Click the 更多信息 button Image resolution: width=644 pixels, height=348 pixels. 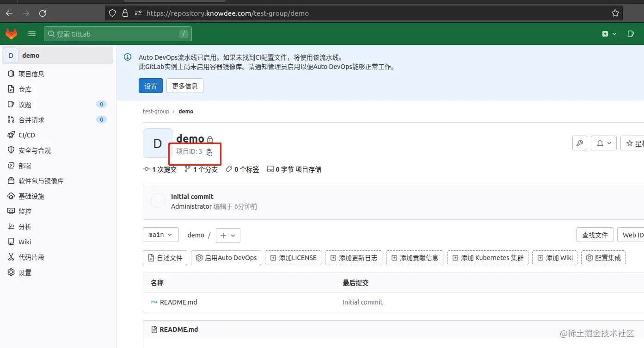(185, 86)
